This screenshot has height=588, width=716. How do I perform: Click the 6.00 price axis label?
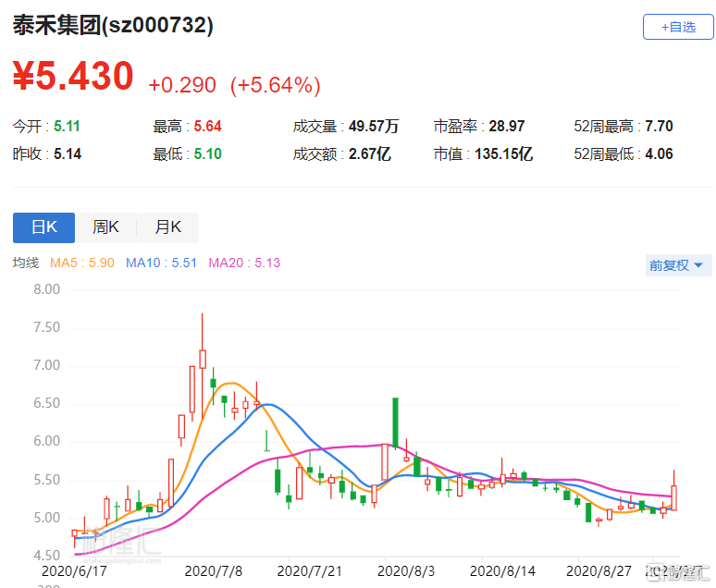(x=46, y=441)
